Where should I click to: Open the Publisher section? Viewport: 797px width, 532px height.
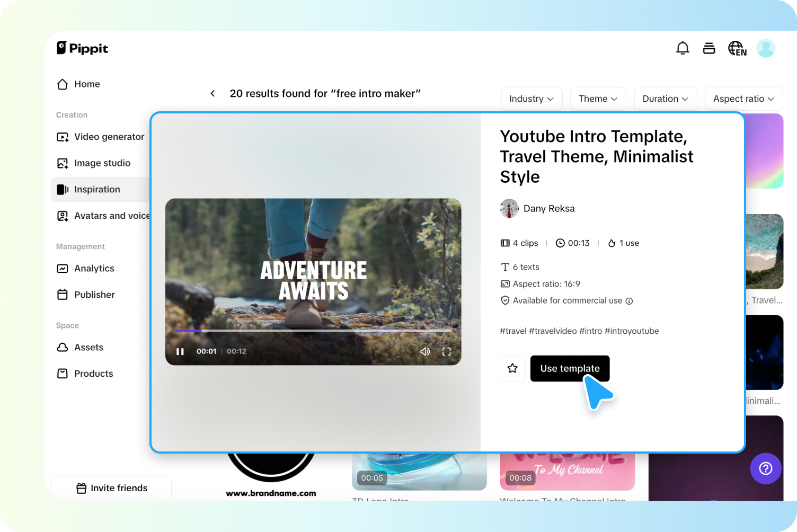point(94,295)
